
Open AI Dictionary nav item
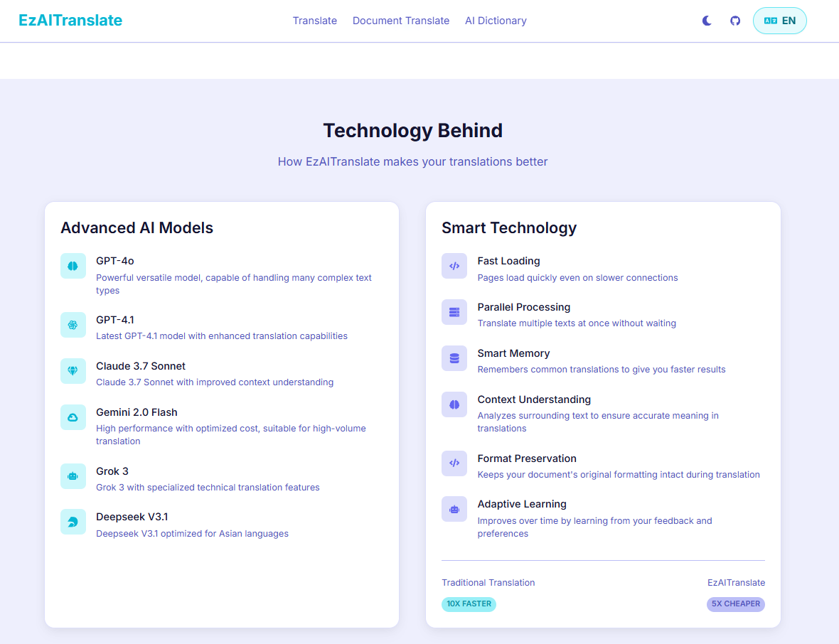[x=496, y=21]
